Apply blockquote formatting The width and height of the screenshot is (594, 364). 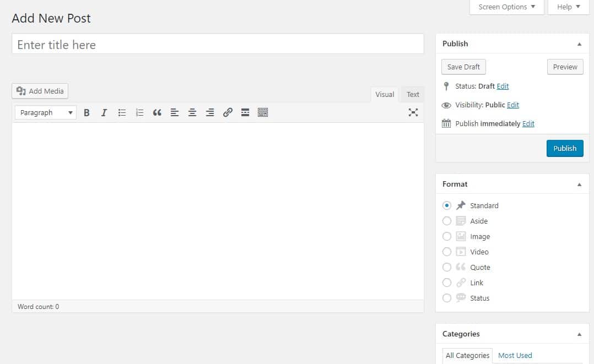pos(157,112)
